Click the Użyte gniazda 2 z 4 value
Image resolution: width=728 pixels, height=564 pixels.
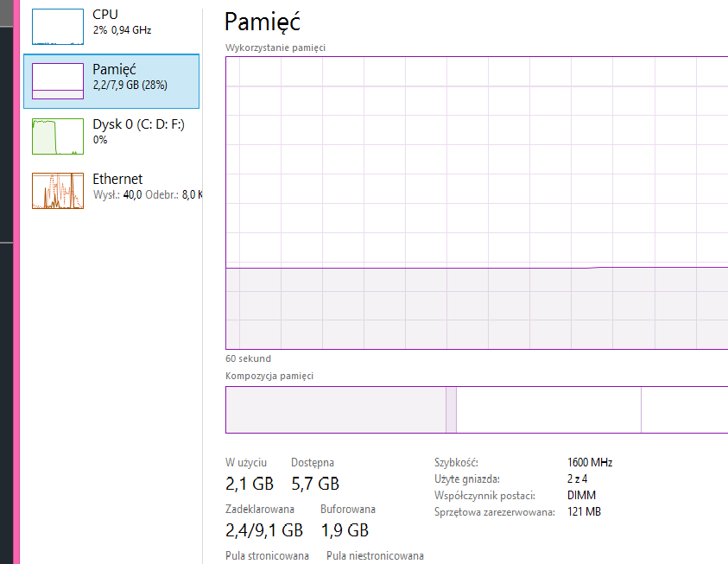577,478
